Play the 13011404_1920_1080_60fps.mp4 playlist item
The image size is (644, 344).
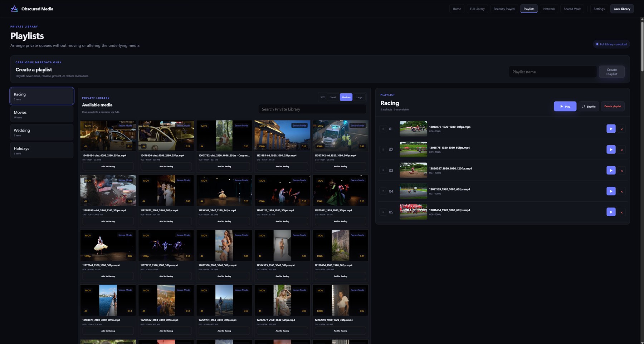[x=611, y=212]
